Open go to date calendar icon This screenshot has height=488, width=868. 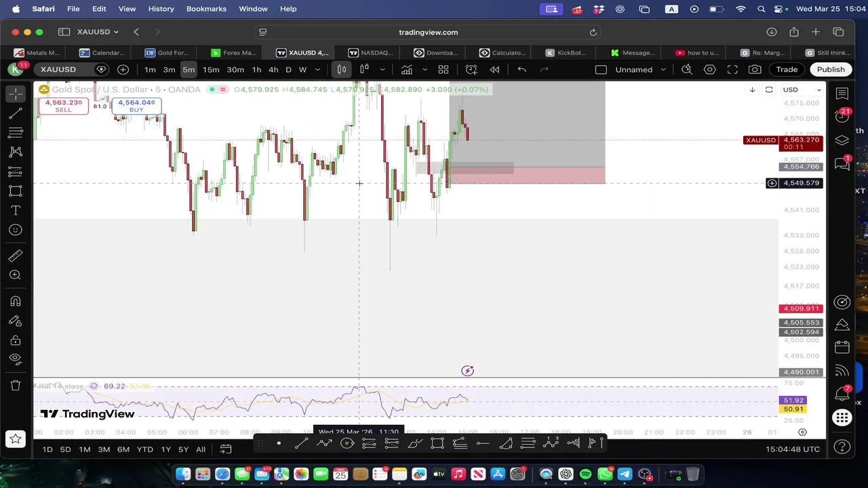click(x=226, y=449)
